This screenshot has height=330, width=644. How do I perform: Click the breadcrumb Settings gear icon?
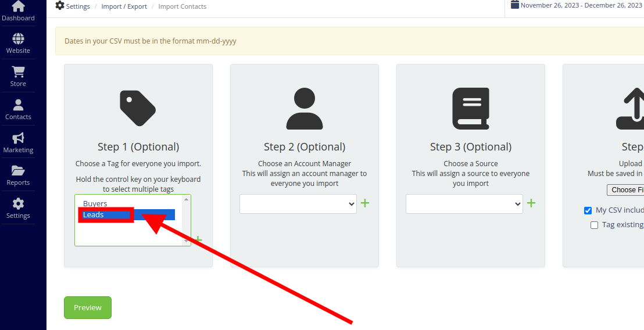click(60, 6)
